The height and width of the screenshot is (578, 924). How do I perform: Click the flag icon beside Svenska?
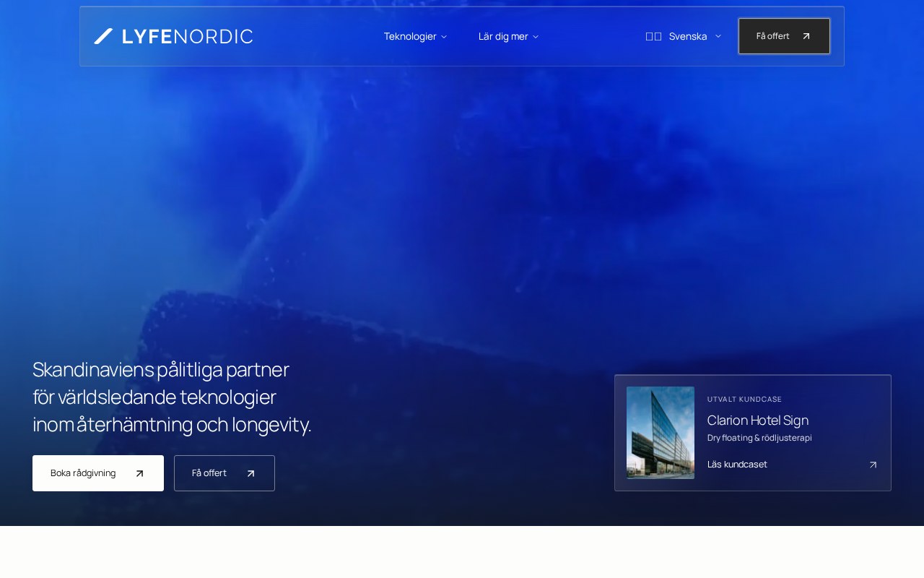coord(653,36)
